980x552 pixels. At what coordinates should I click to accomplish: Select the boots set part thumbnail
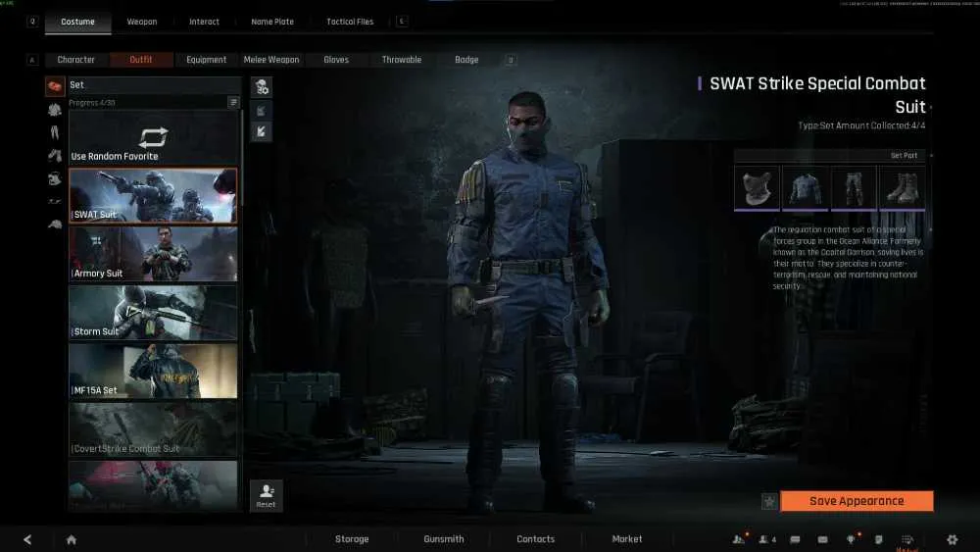(903, 188)
